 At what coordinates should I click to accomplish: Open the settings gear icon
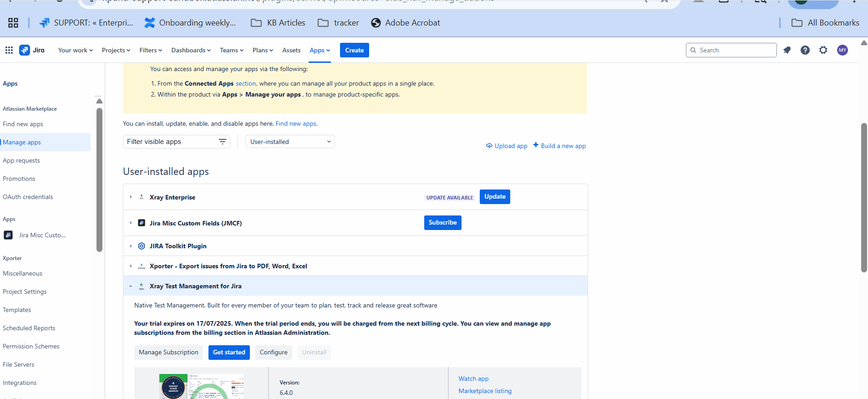[x=823, y=50]
